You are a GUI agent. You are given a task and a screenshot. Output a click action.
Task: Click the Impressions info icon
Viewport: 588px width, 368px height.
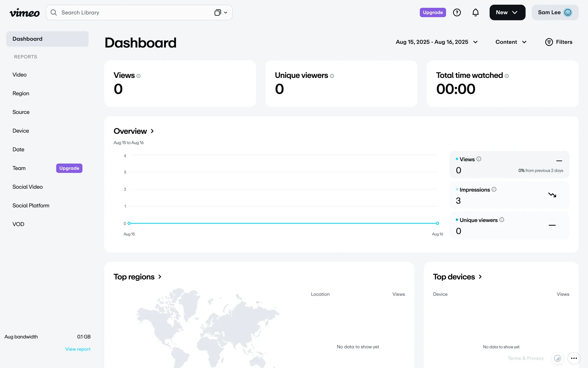tap(494, 190)
